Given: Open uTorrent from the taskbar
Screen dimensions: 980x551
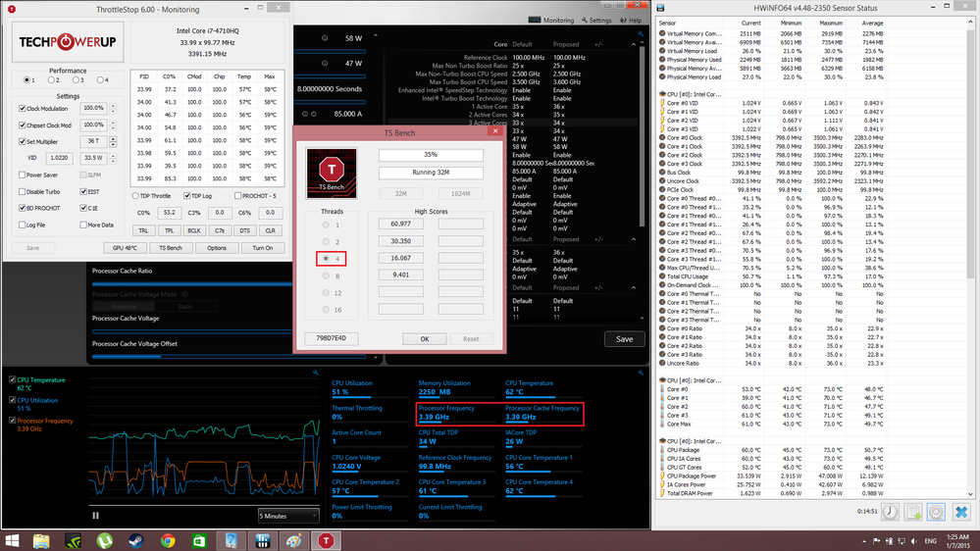Looking at the screenshot, I should (104, 541).
